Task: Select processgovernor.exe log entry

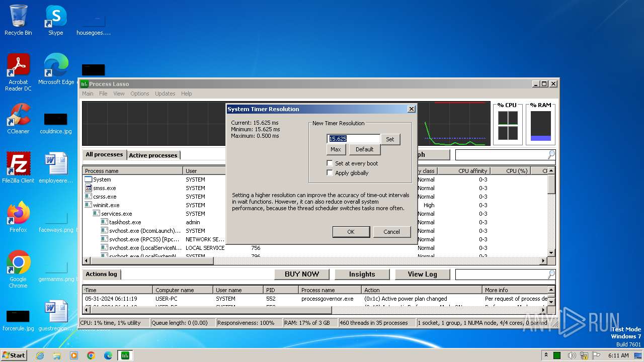Action: (x=315, y=299)
